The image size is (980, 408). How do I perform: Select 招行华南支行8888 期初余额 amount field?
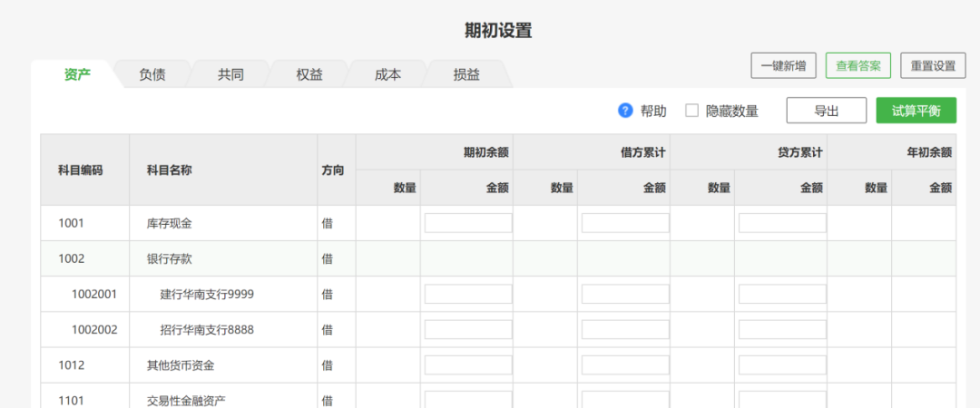click(x=468, y=330)
